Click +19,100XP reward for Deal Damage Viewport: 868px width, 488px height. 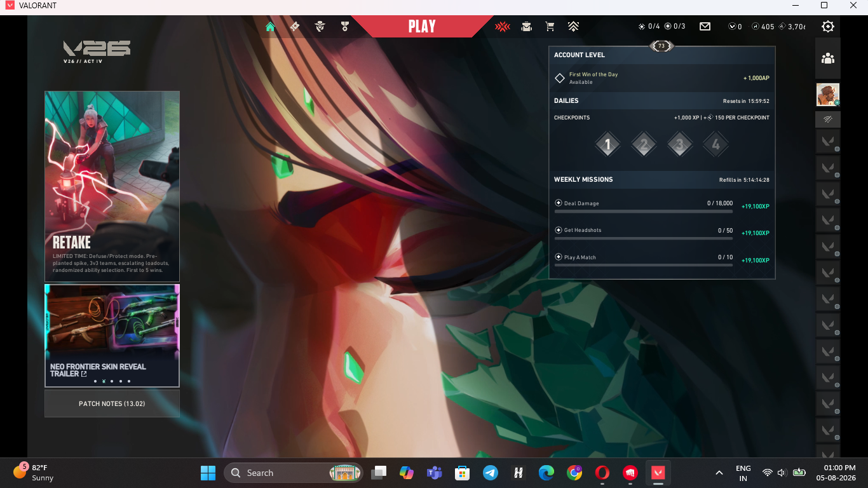point(756,207)
